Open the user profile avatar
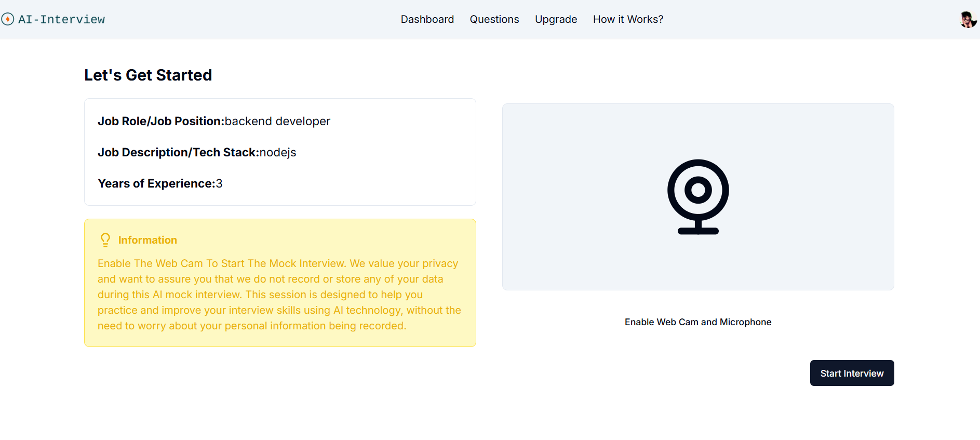The height and width of the screenshot is (440, 980). pyautogui.click(x=968, y=20)
